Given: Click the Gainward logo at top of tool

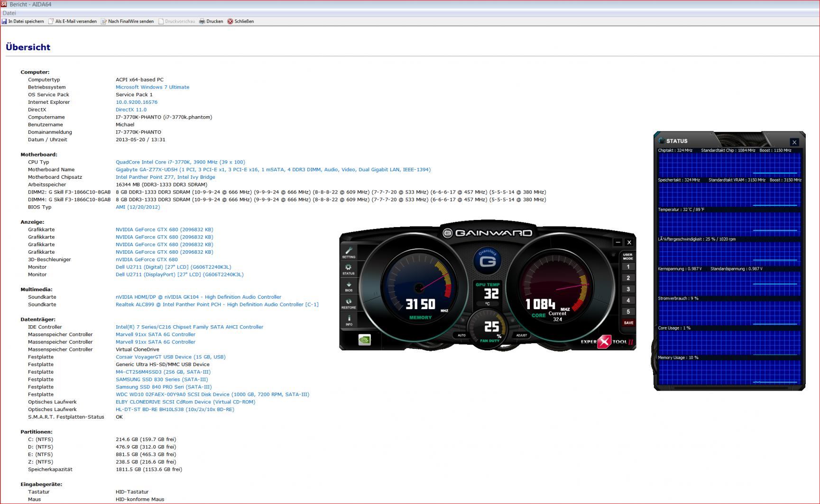Looking at the screenshot, I should coord(488,233).
